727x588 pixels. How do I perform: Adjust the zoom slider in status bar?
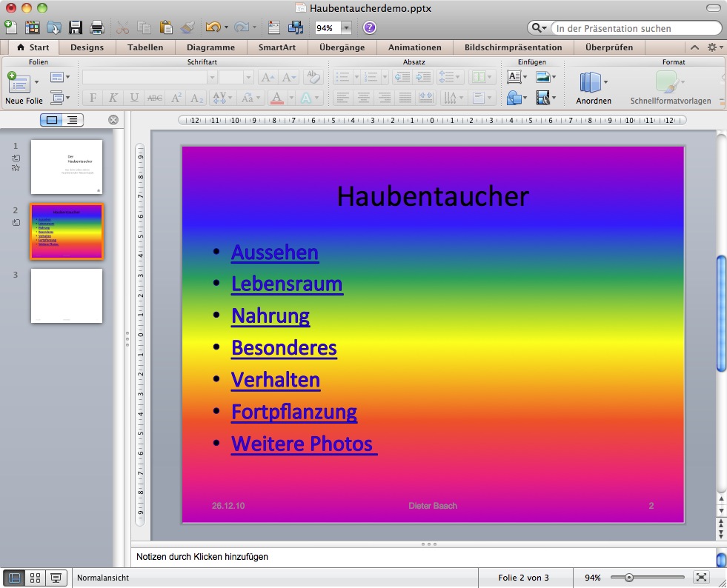point(629,578)
